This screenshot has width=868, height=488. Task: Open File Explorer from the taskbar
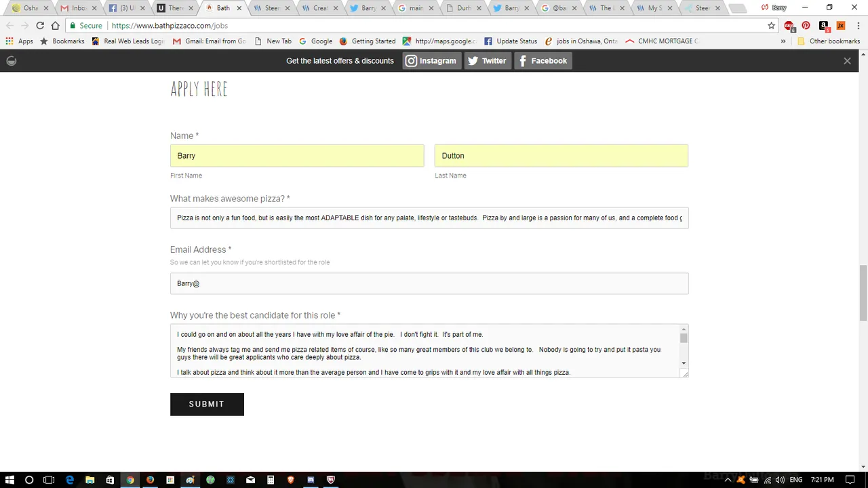coord(90,480)
